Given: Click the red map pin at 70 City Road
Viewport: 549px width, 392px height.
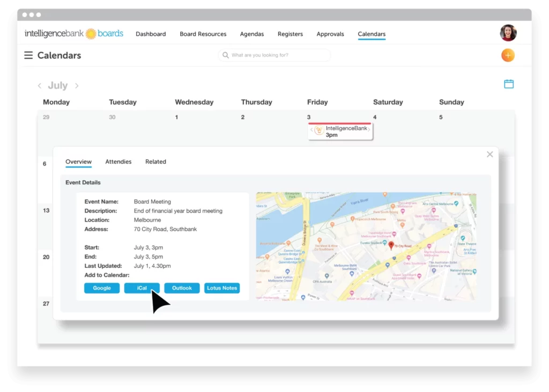Looking at the screenshot, I should click(391, 245).
